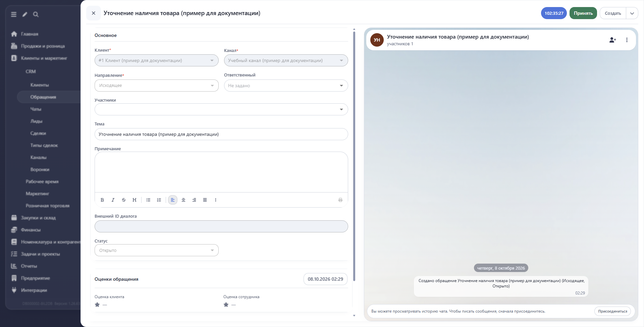Image resolution: width=644 pixels, height=327 pixels.
Task: Insert bulleted list in note
Action: (x=148, y=200)
